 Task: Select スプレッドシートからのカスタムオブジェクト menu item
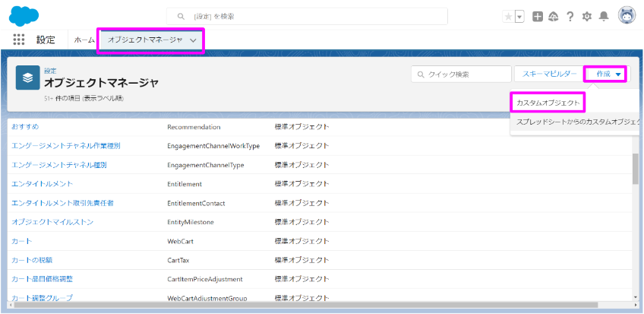coord(577,122)
